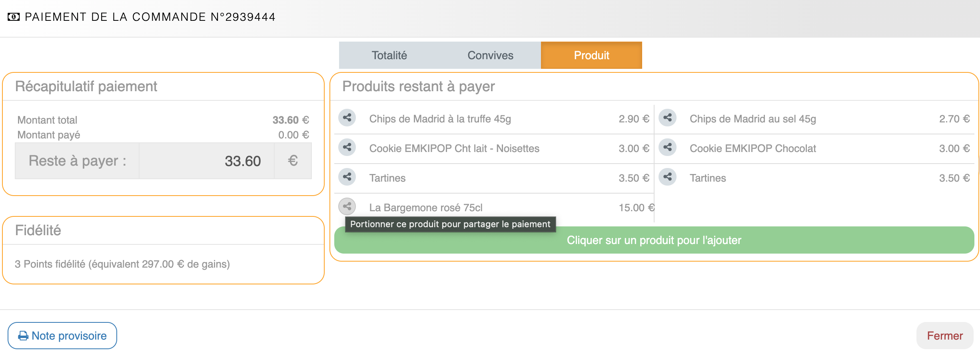The image size is (980, 354).
Task: Switch to the Convives tab
Action: click(490, 55)
